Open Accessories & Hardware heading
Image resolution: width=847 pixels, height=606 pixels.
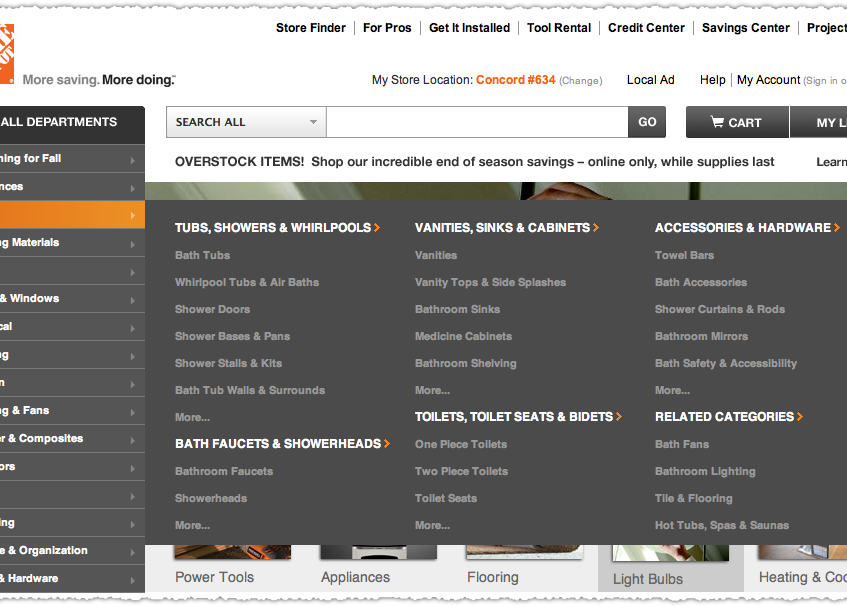tap(747, 228)
